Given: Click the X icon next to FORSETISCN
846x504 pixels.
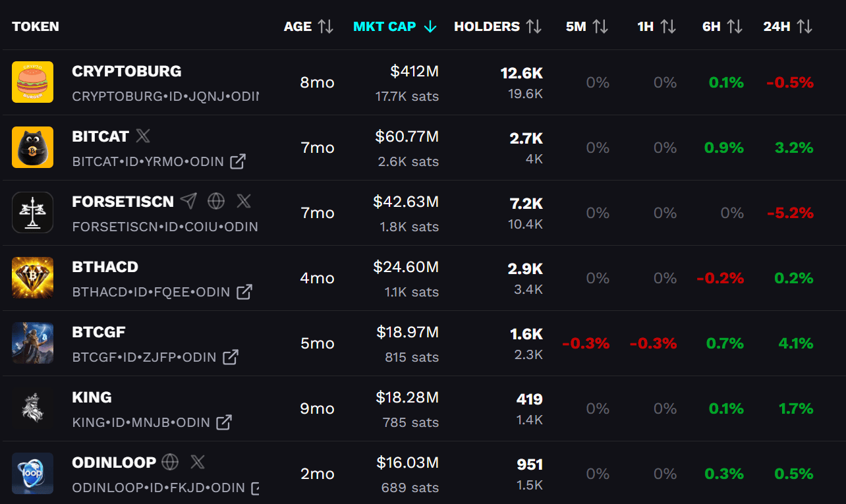Looking at the screenshot, I should pos(244,201).
